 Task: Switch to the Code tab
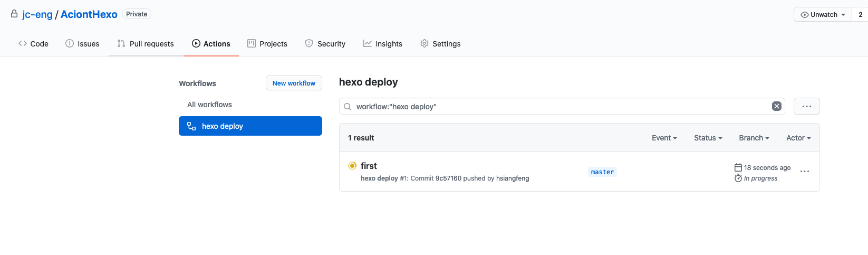[33, 44]
